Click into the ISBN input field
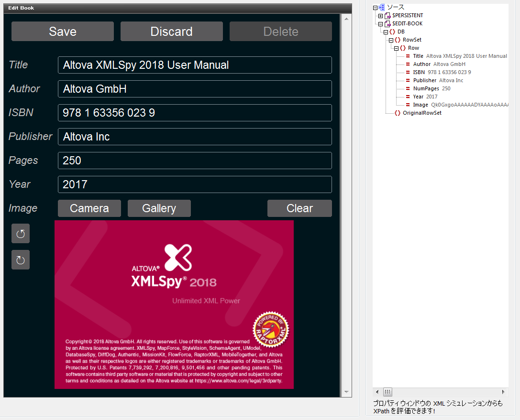The height and width of the screenshot is (420, 520). (195, 113)
